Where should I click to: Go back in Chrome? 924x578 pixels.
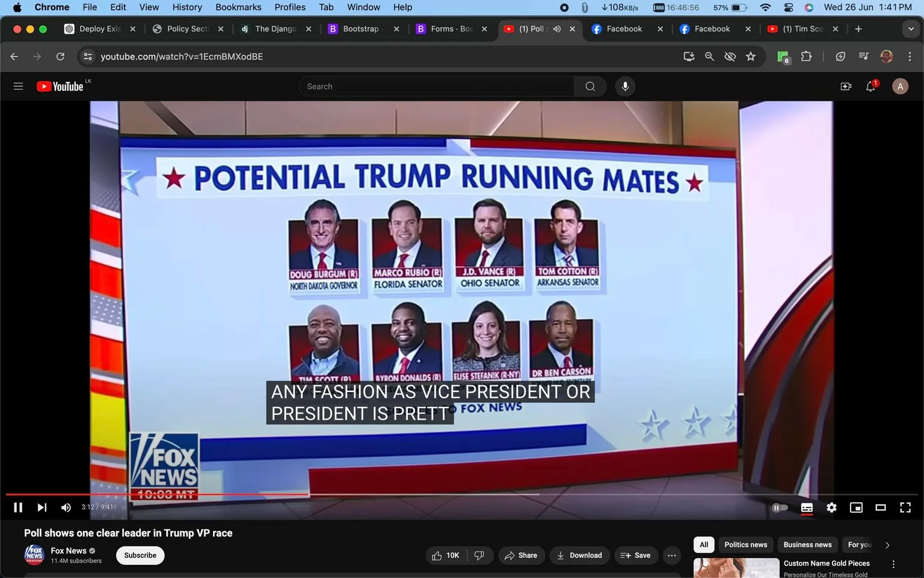click(14, 56)
